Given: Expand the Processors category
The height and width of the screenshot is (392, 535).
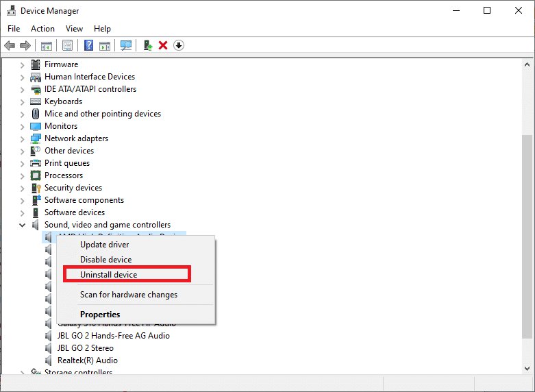Looking at the screenshot, I should [23, 175].
